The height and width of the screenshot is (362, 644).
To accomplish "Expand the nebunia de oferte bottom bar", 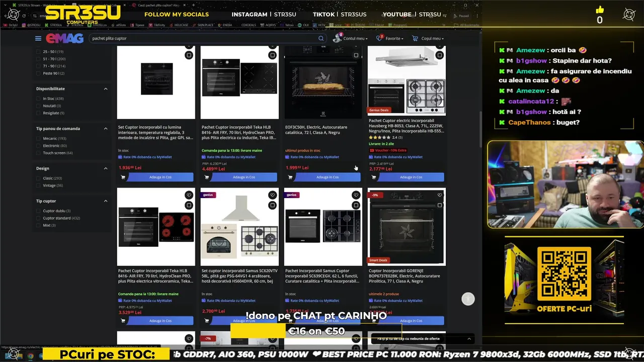I will 469,339.
